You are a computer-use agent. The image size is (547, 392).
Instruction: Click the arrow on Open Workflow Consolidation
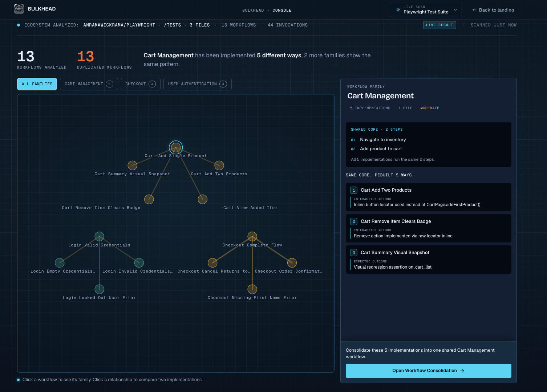(x=462, y=371)
